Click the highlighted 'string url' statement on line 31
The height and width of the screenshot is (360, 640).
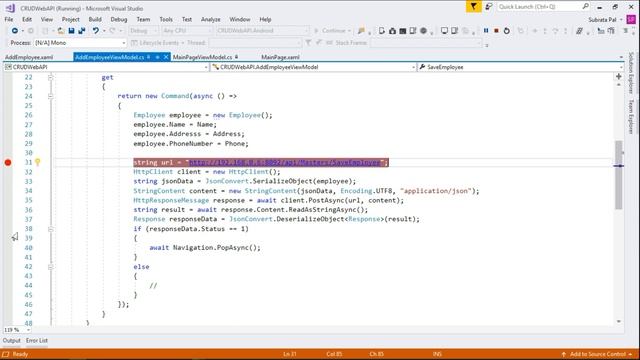coord(261,162)
